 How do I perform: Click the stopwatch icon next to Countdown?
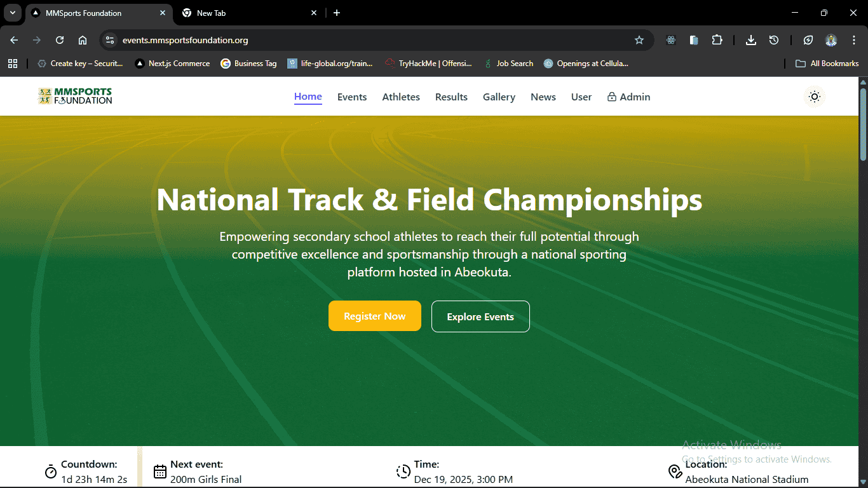[50, 471]
